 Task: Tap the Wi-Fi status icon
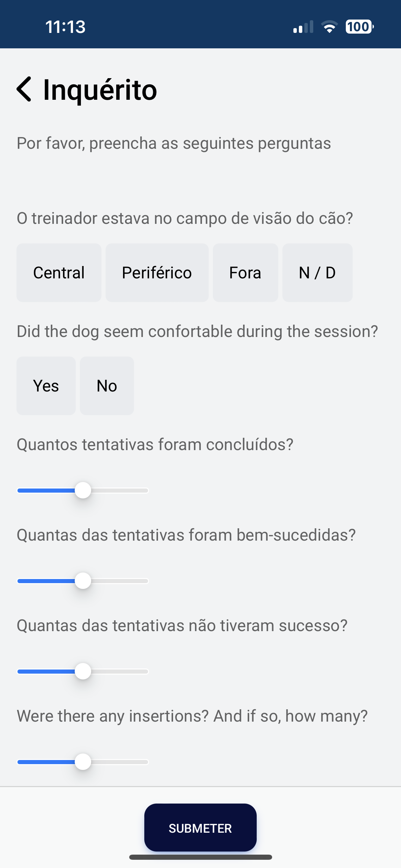pos(329,27)
